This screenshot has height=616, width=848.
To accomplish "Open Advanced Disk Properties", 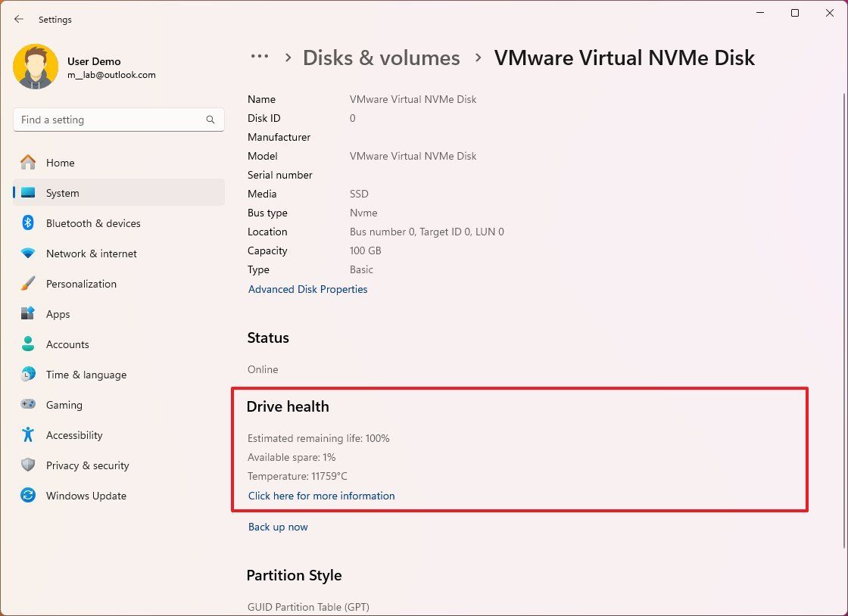I will [x=307, y=289].
